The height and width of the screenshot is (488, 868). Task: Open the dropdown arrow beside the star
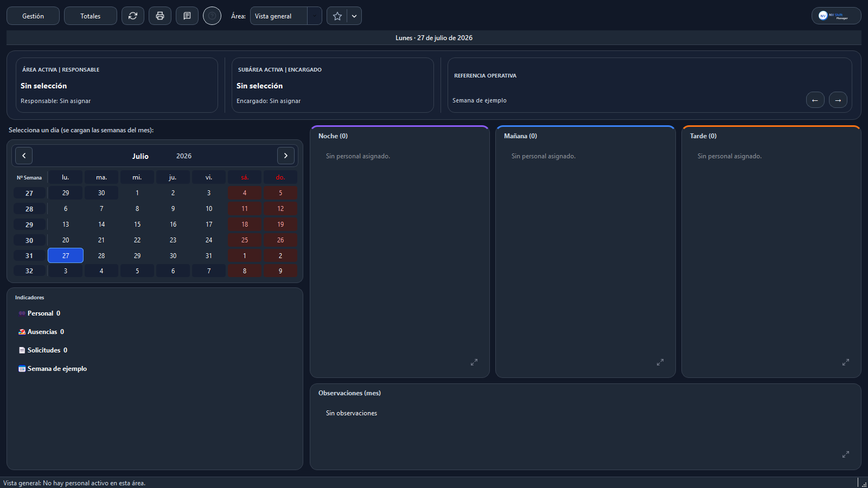point(354,16)
